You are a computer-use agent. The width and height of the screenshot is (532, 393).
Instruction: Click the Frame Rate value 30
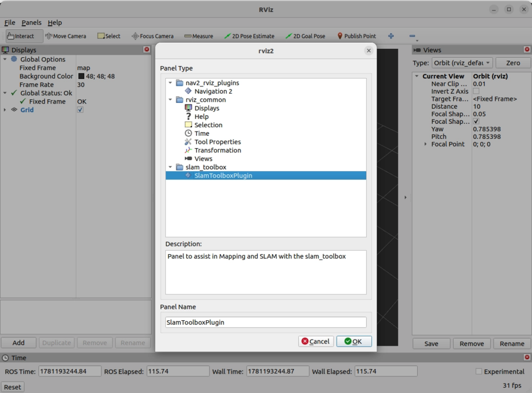pyautogui.click(x=81, y=85)
